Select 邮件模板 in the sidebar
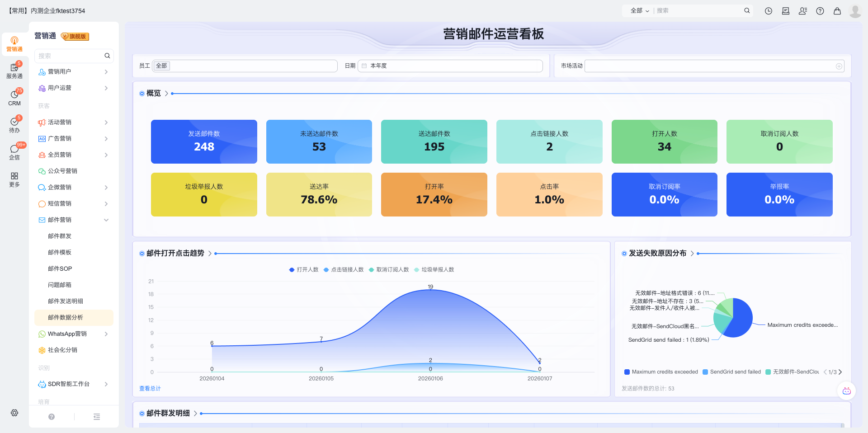 pyautogui.click(x=60, y=253)
